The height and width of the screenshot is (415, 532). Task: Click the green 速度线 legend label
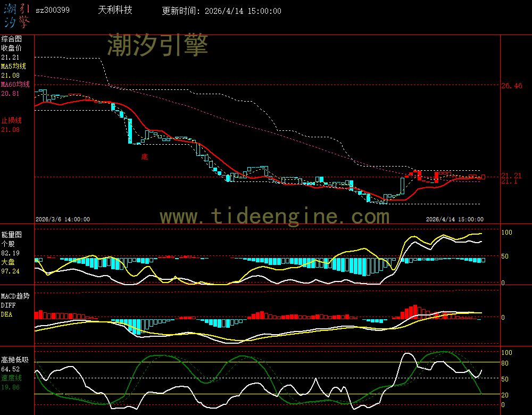[11, 377]
